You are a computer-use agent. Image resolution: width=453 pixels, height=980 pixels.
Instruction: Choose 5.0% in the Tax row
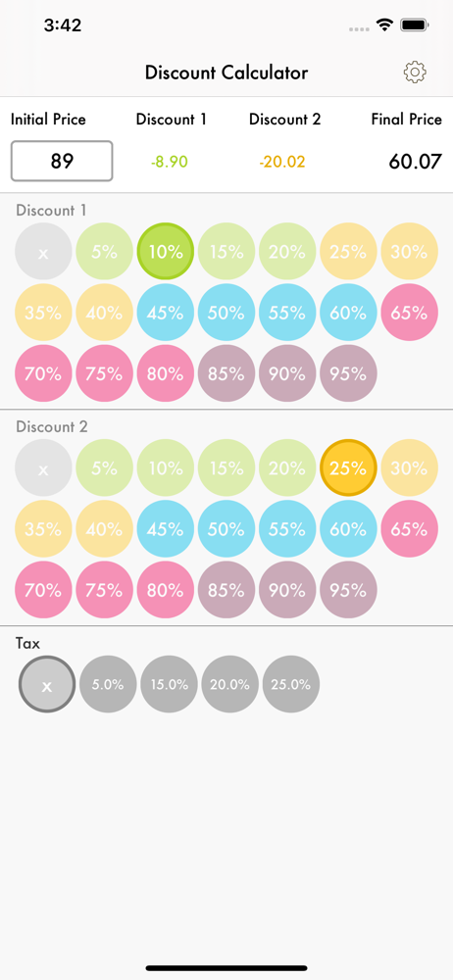[108, 684]
